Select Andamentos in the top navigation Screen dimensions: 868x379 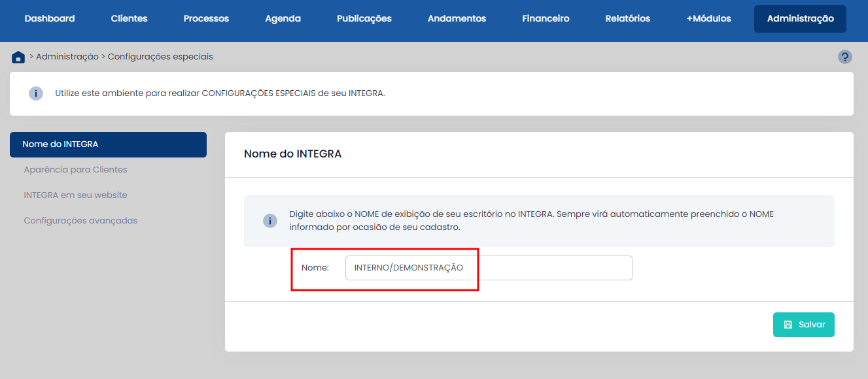click(457, 18)
